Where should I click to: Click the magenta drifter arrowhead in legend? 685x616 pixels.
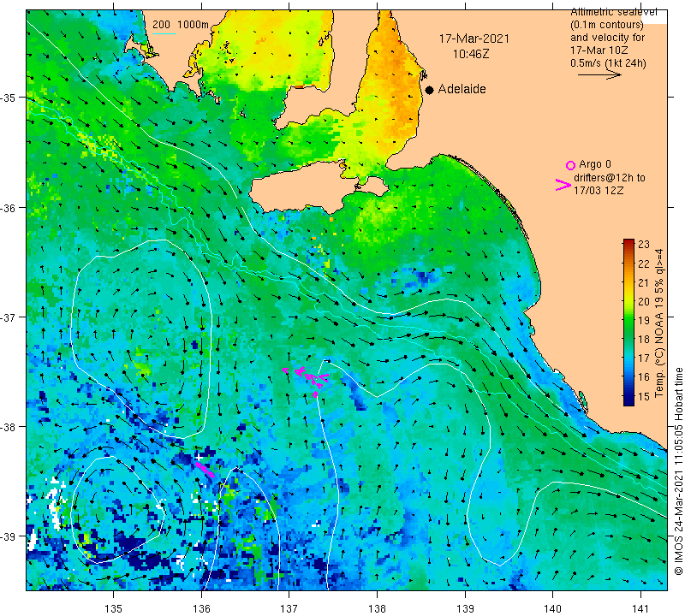pyautogui.click(x=563, y=185)
